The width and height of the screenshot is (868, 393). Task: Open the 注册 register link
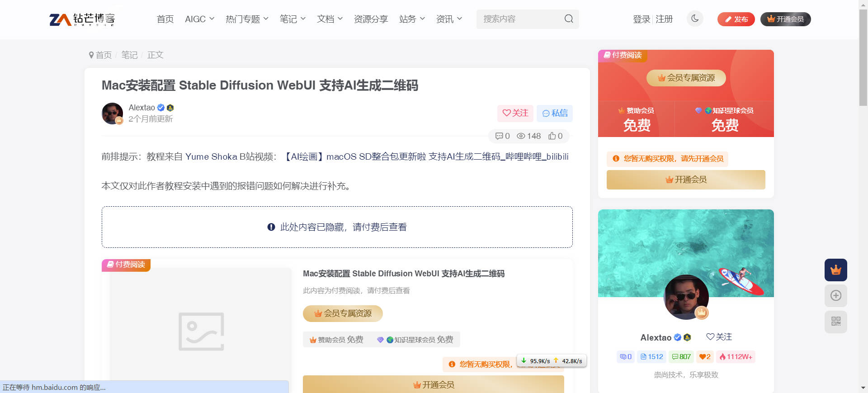(664, 19)
